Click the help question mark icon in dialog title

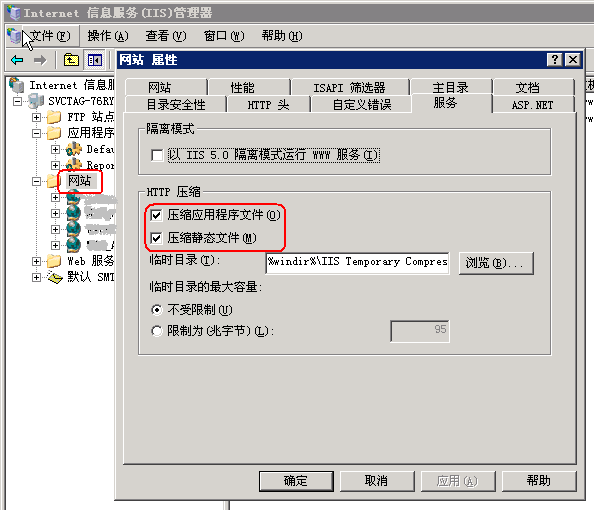555,59
